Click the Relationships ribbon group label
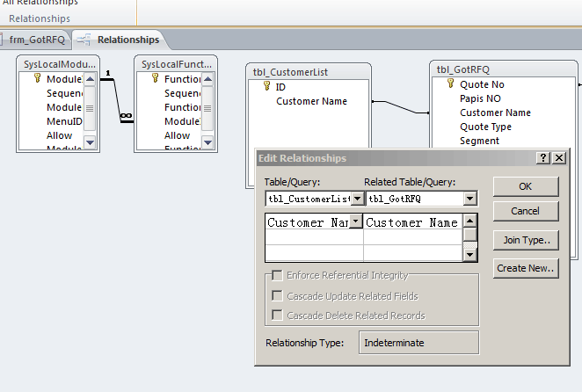The image size is (582, 392). pyautogui.click(x=40, y=18)
